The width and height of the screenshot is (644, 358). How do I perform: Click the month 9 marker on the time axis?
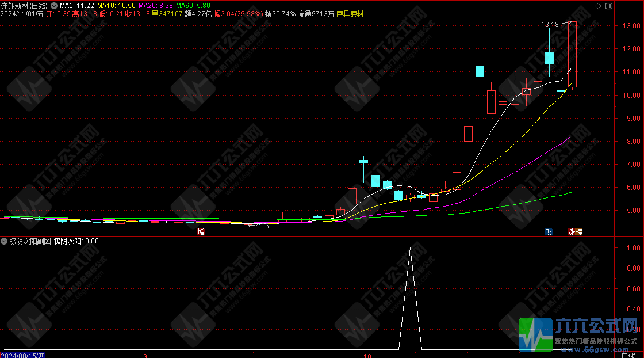point(145,356)
